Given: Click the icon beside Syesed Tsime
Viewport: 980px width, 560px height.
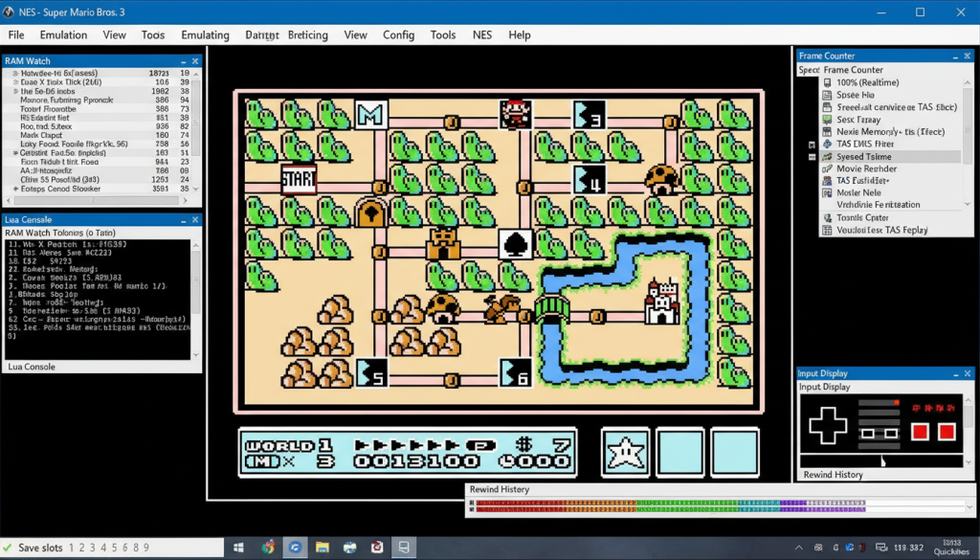Looking at the screenshot, I should tap(828, 157).
